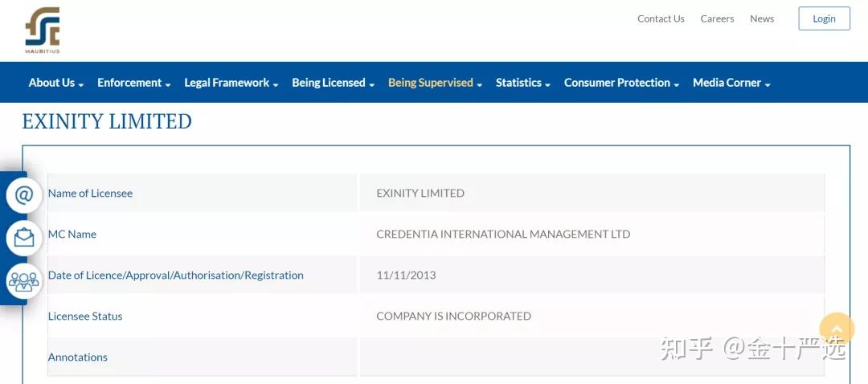This screenshot has height=384, width=868.
Task: Select the EXINITY LIMITED licensee value
Action: tap(420, 193)
